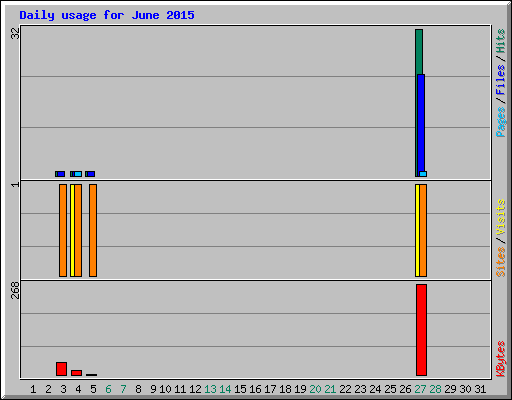This screenshot has height=400, width=512.
Task: Click the '268' y-axis value
Action: coord(15,290)
